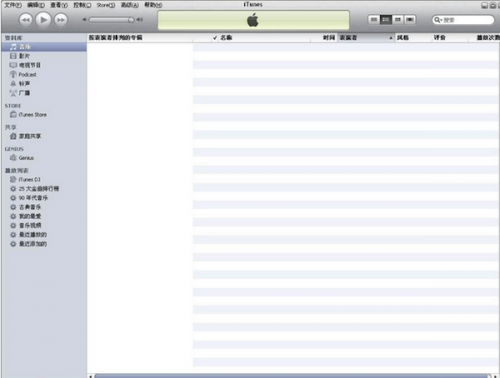Switch to Cover Flow view
This screenshot has width=500, height=378.
point(410,20)
